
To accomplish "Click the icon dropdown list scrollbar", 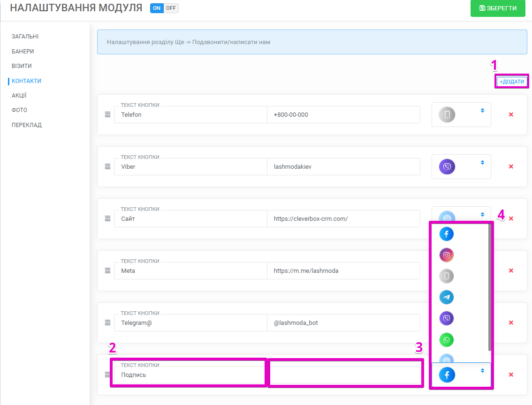I will click(490, 286).
